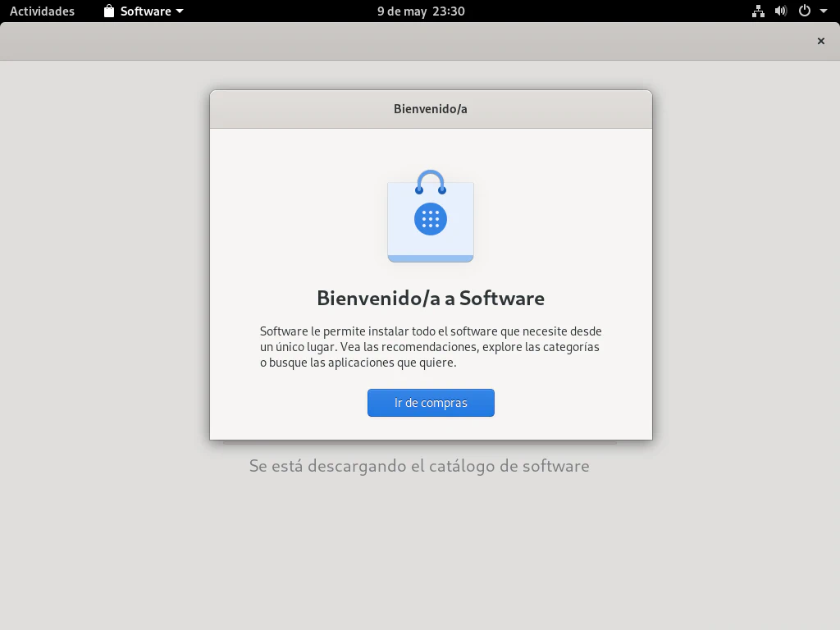
Task: Open the Actividades overview
Action: 42,11
